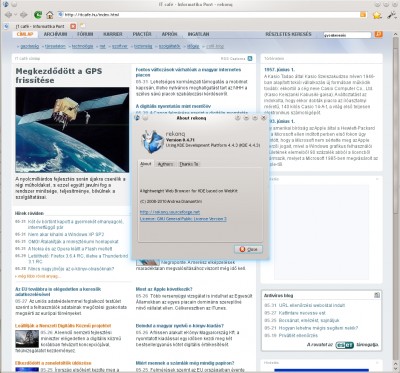Open bookmarks with the yellow star icon
The width and height of the screenshot is (400, 373).
click(x=377, y=15)
